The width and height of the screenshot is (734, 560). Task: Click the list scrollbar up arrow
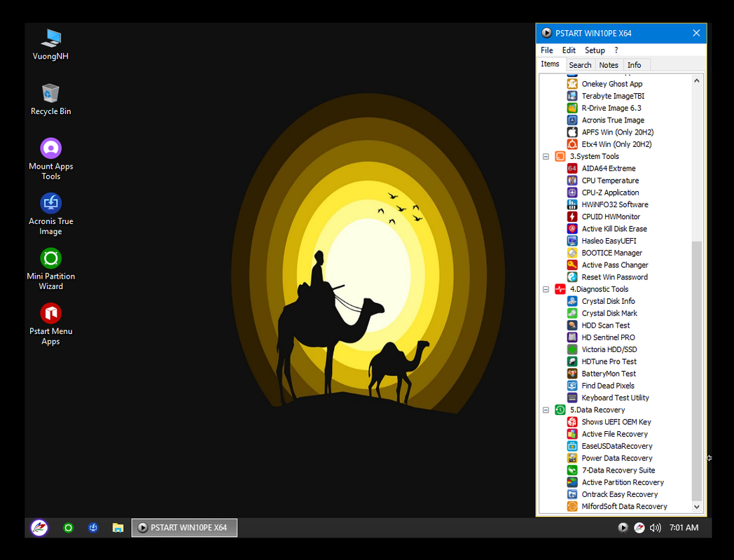(697, 80)
